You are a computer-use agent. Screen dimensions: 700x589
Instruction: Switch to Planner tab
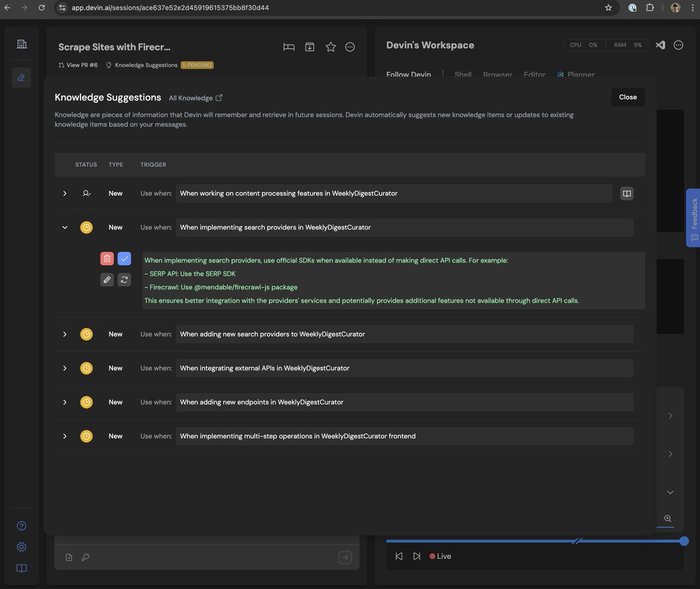[576, 74]
